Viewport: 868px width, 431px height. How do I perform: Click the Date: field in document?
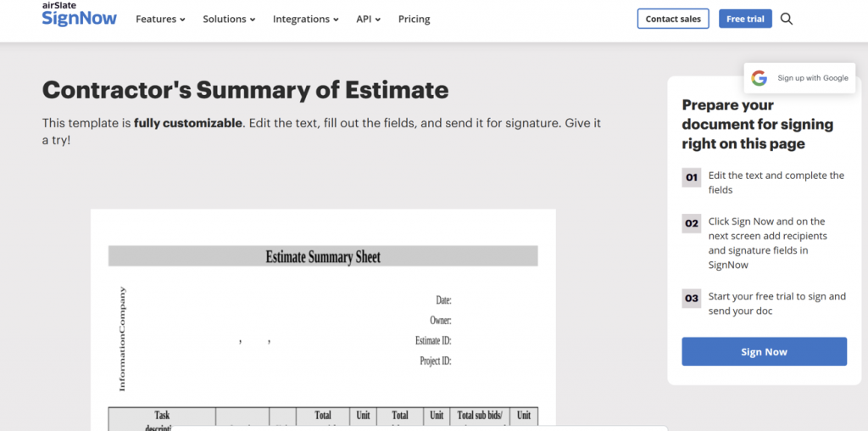[443, 300]
